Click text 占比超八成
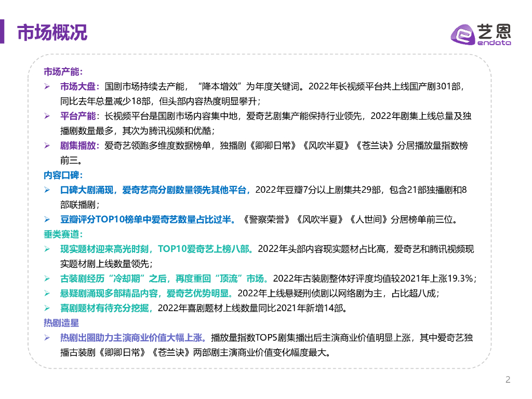Screen dimensions: 532x399 point(413,293)
